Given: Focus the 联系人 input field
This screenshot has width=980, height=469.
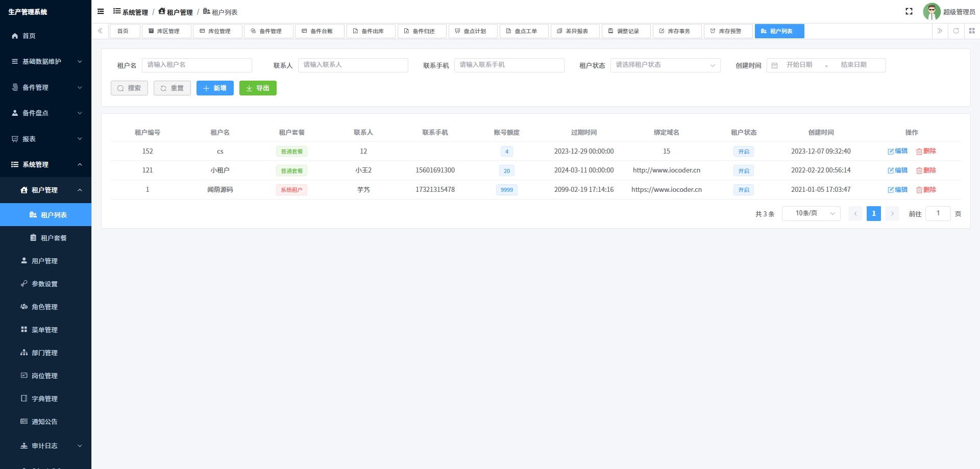Looking at the screenshot, I should point(353,65).
